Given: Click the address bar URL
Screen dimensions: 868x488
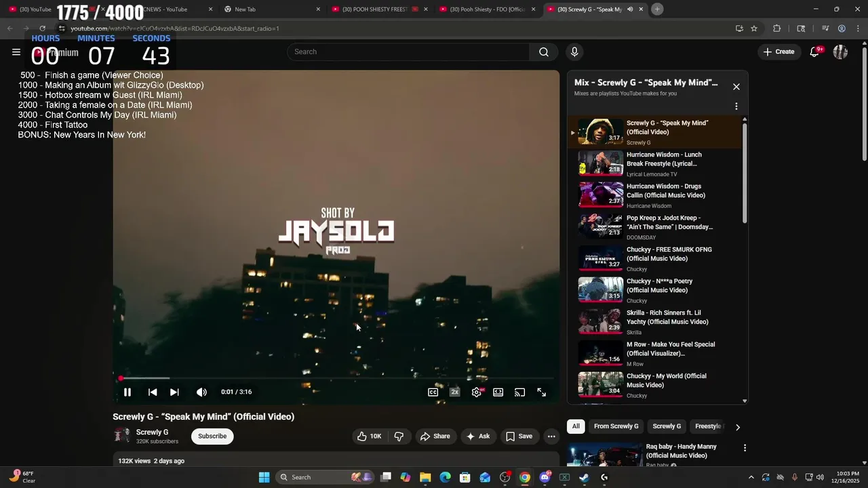Looking at the screenshot, I should pos(175,28).
